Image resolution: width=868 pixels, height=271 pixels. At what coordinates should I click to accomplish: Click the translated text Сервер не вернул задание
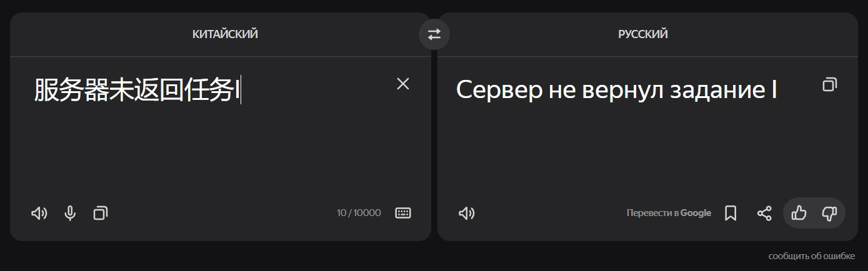[616, 90]
